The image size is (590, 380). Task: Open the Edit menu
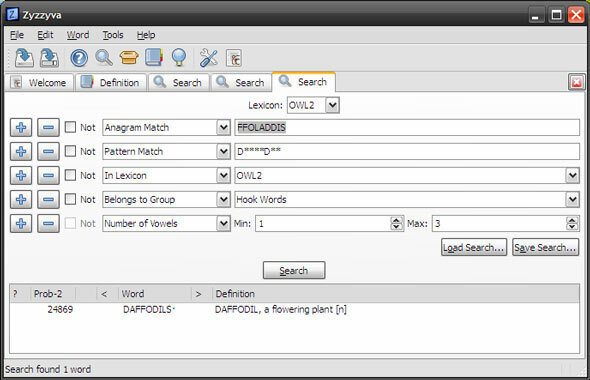point(45,35)
